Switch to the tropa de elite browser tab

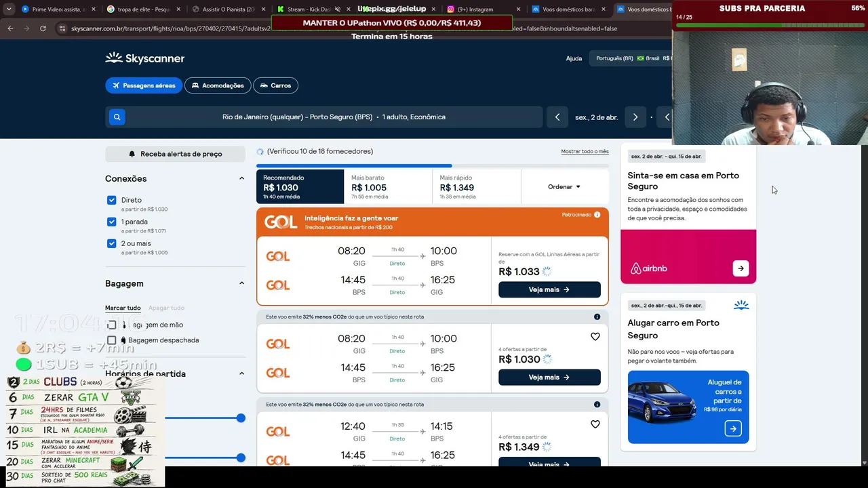142,9
